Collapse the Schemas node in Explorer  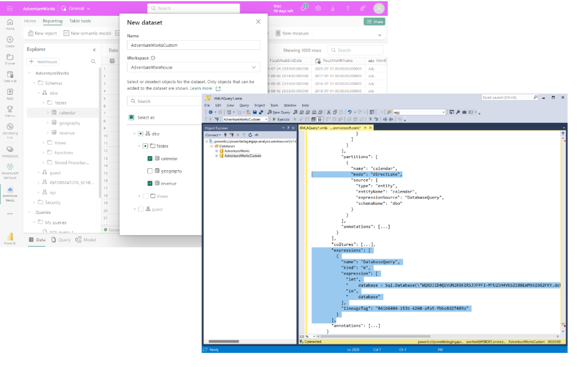[34, 83]
